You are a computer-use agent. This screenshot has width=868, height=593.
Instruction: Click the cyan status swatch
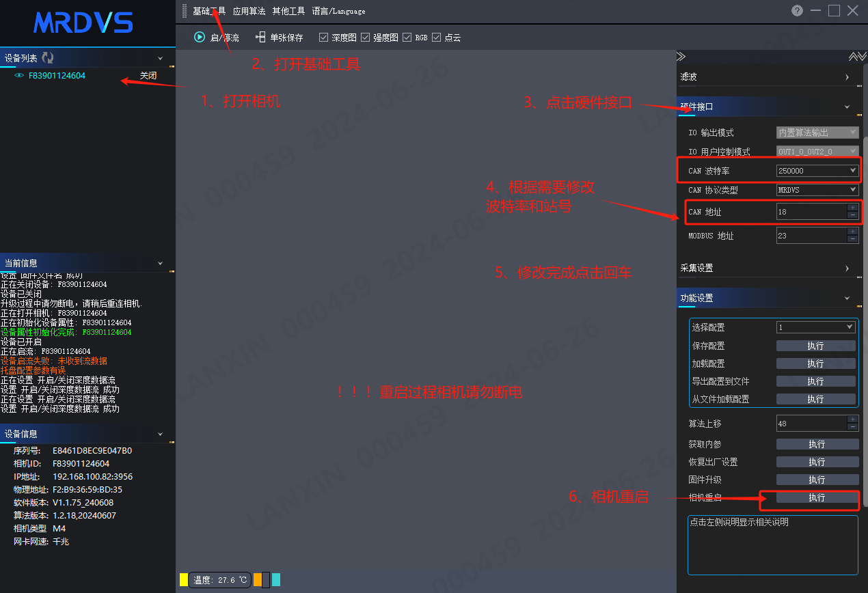pos(275,580)
